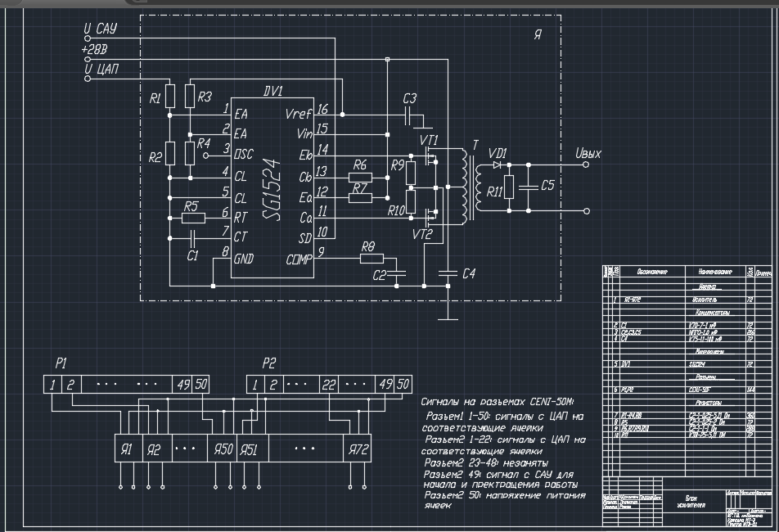
Task: Click capacitor C3 near Vref
Action: [x=409, y=115]
